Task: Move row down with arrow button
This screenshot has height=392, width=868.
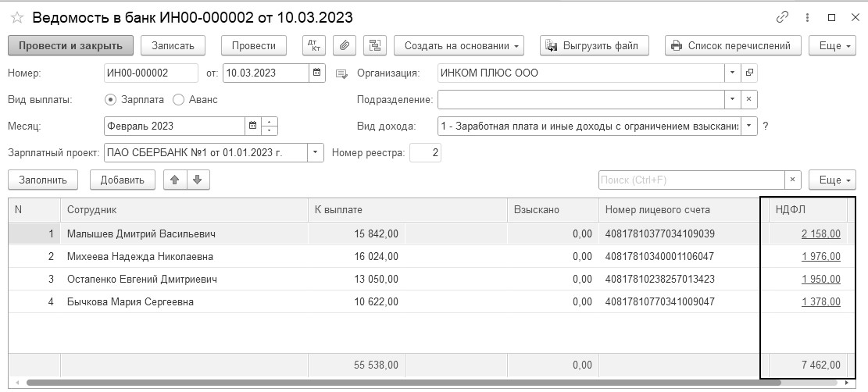Action: point(197,180)
